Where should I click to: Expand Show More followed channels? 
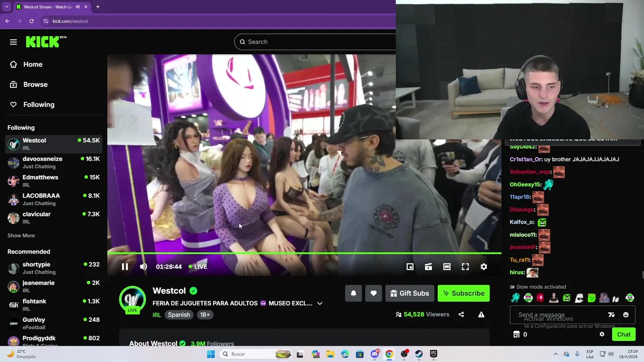21,235
